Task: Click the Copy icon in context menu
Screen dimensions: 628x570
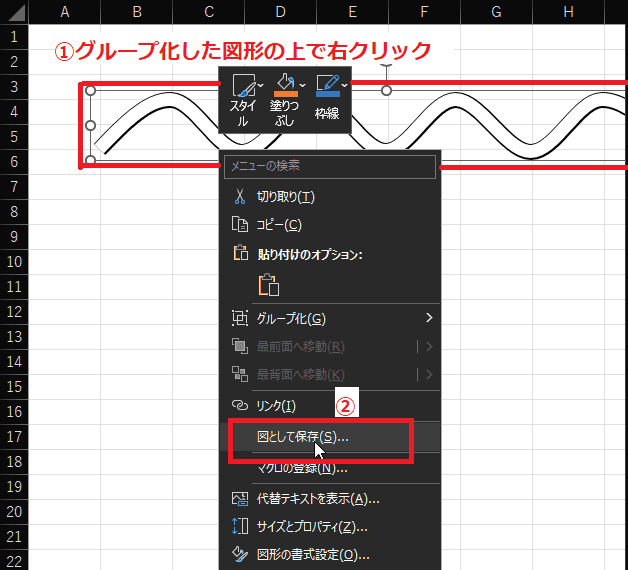Action: click(239, 226)
